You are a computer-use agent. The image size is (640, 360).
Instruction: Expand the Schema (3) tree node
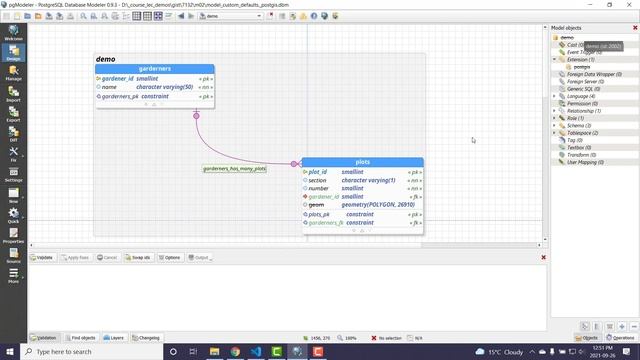554,126
